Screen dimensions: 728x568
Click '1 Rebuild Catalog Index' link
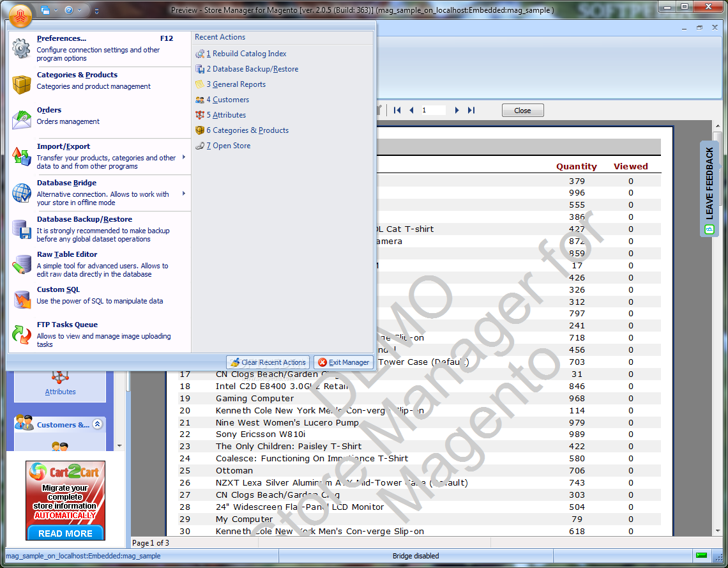pyautogui.click(x=246, y=54)
